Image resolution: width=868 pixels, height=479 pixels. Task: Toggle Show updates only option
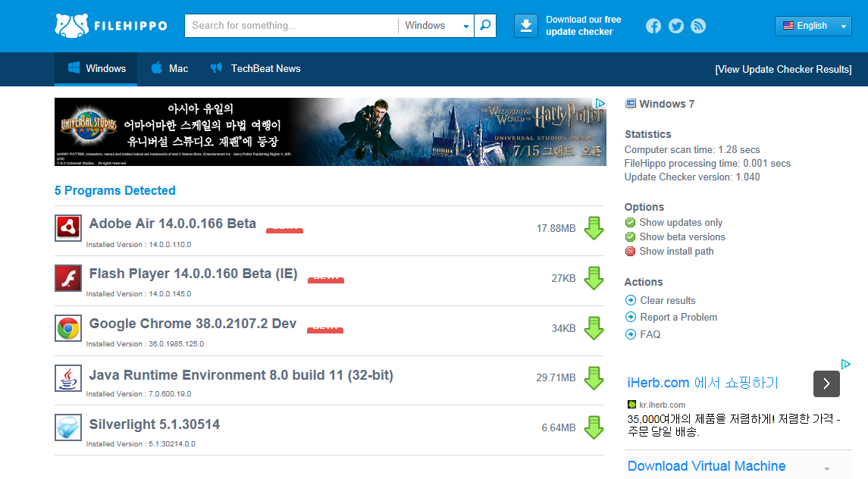pyautogui.click(x=630, y=223)
